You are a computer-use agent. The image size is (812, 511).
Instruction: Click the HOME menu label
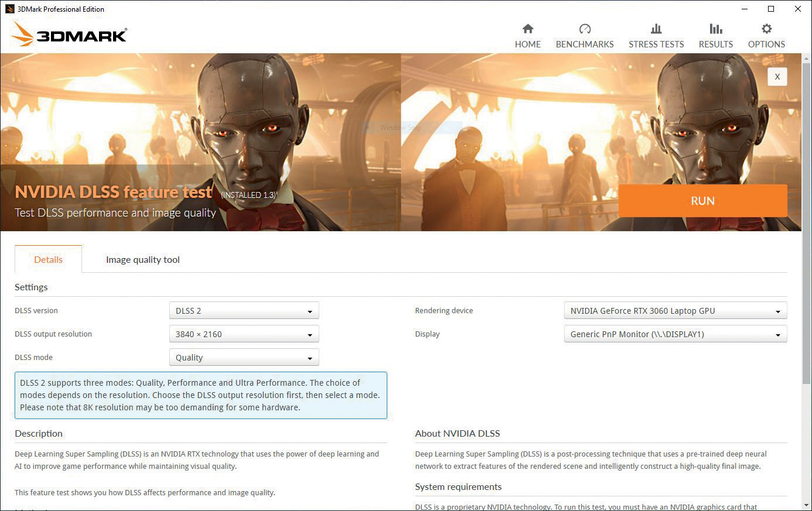click(x=528, y=44)
